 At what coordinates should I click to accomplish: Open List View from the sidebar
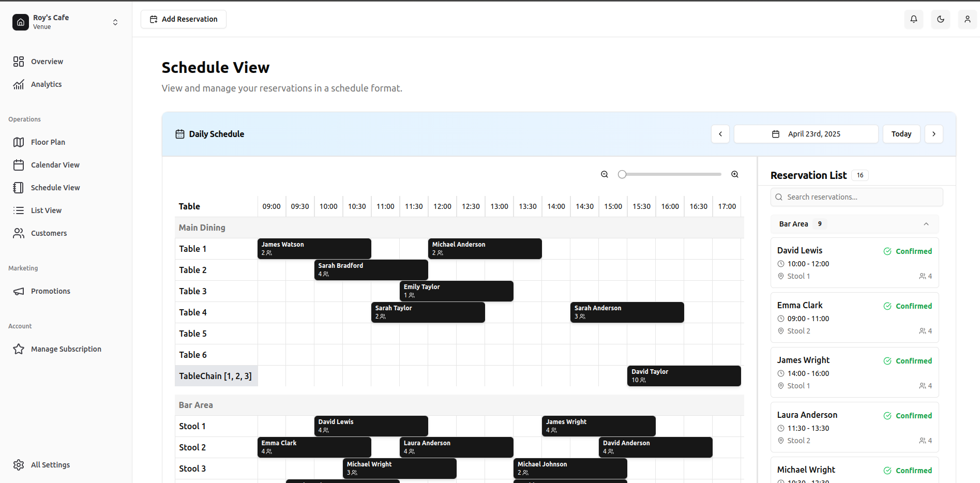pyautogui.click(x=19, y=210)
